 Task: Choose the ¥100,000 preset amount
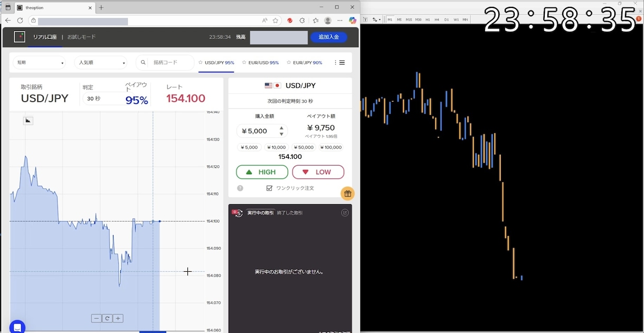(x=330, y=147)
